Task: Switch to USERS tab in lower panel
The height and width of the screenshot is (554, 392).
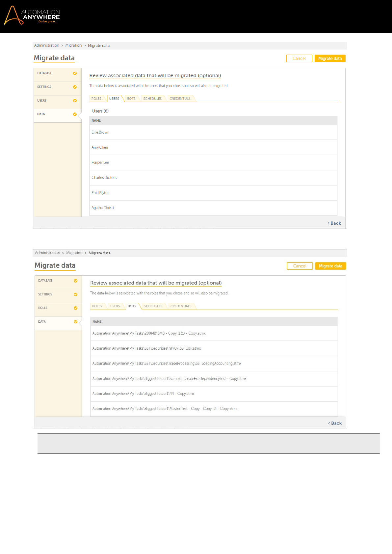Action: [x=115, y=306]
